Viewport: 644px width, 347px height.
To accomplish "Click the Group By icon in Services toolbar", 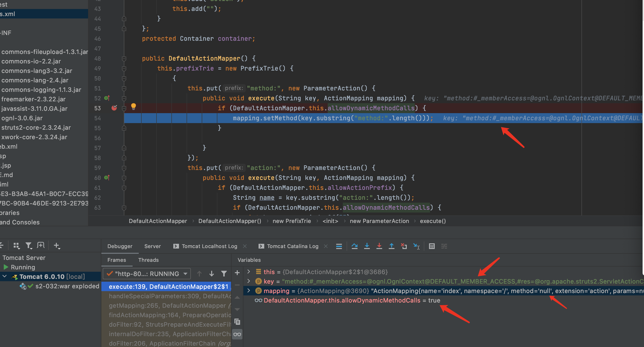I will (17, 245).
